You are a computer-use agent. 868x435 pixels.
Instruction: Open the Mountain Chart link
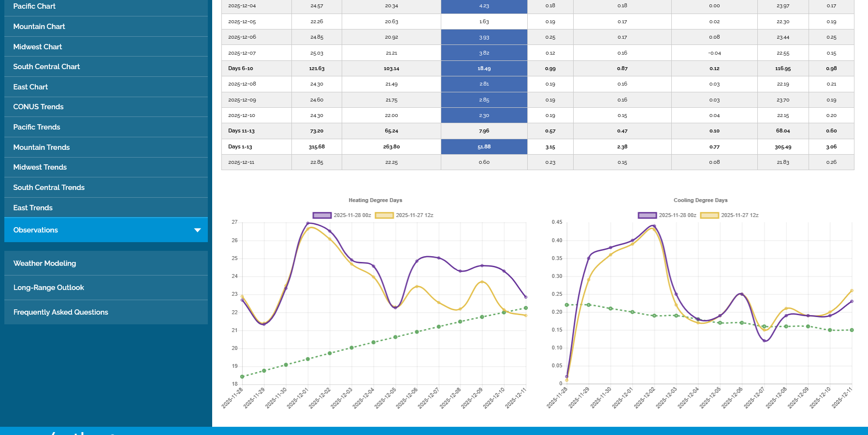(x=39, y=27)
